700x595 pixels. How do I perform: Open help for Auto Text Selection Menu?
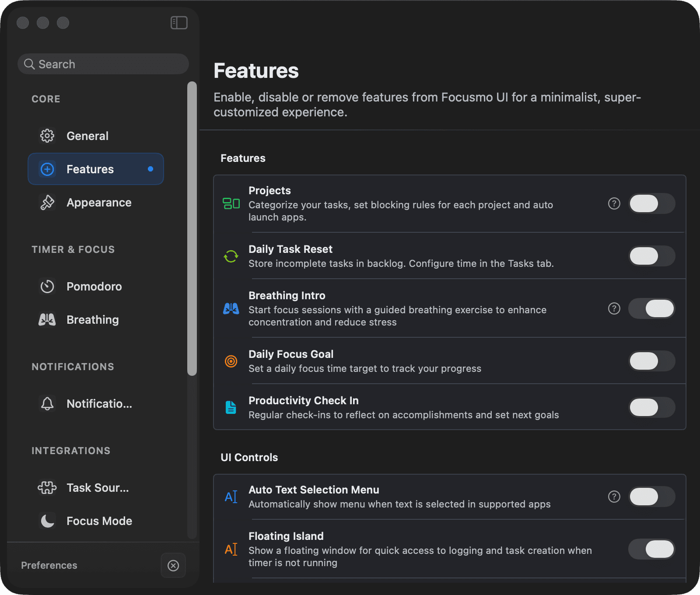[x=614, y=497]
